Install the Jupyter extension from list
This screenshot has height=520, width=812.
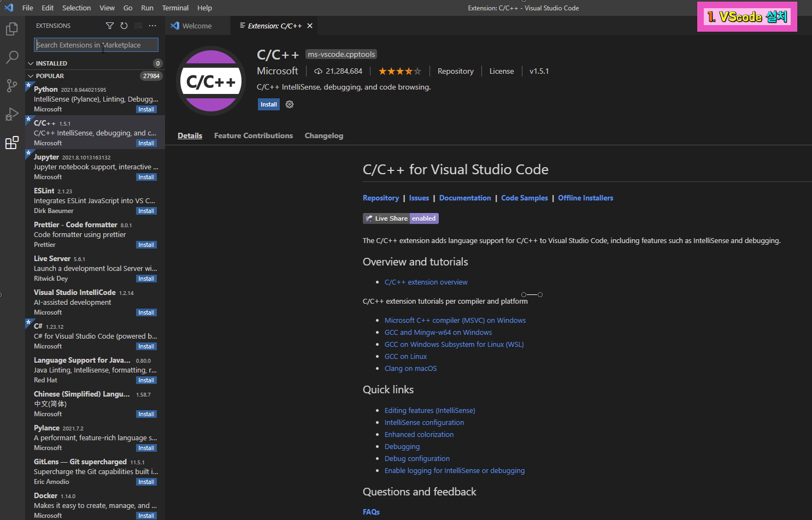click(x=146, y=177)
